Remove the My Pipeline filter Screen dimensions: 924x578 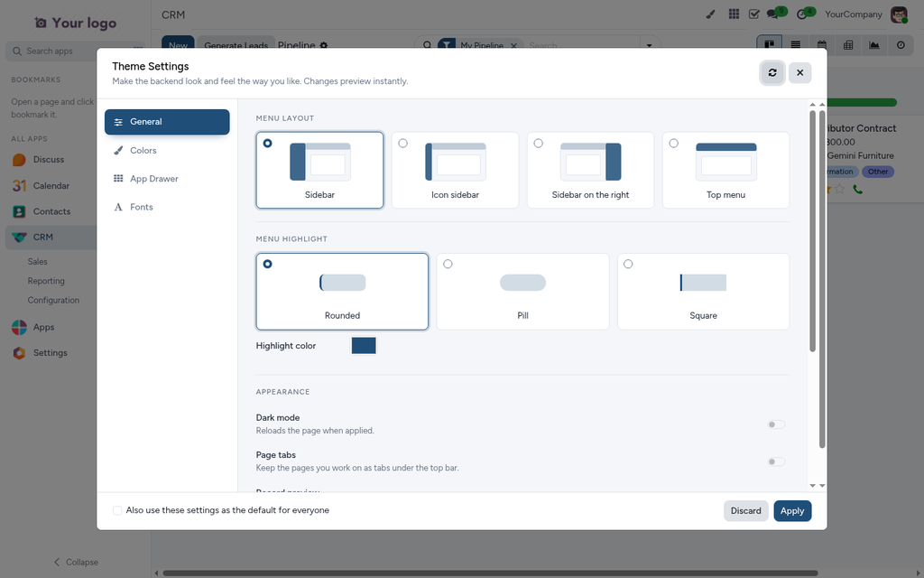point(513,45)
